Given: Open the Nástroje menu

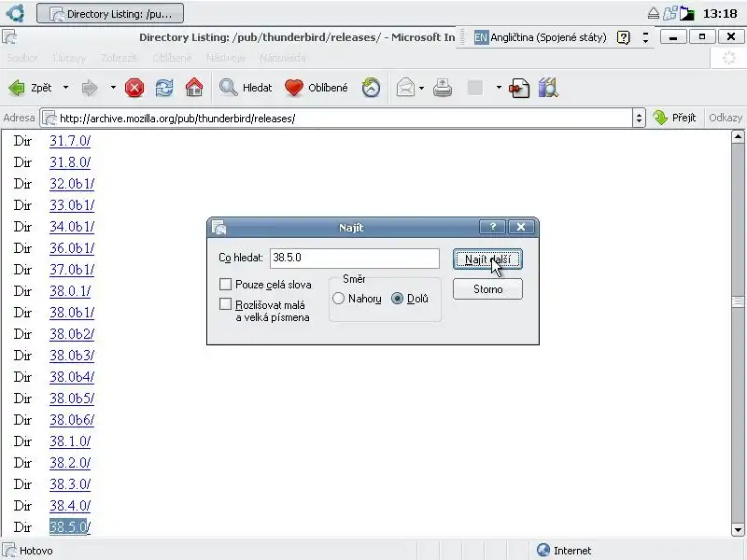Looking at the screenshot, I should coord(225,58).
